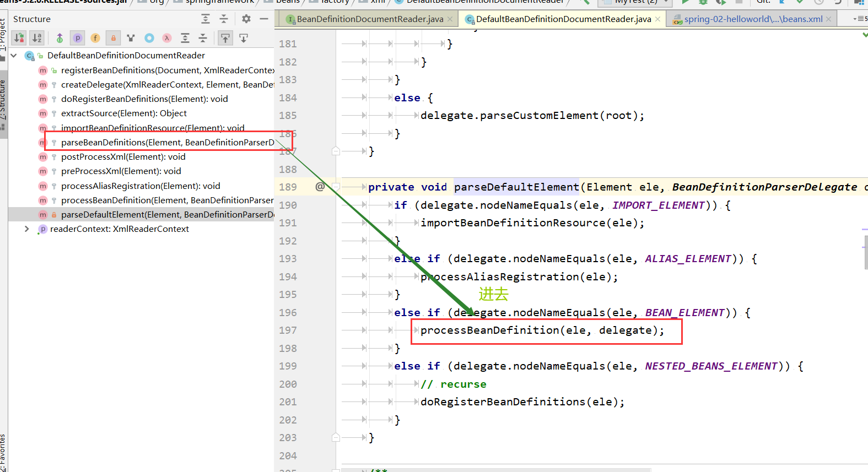Open Structure panel settings gear

click(x=246, y=19)
